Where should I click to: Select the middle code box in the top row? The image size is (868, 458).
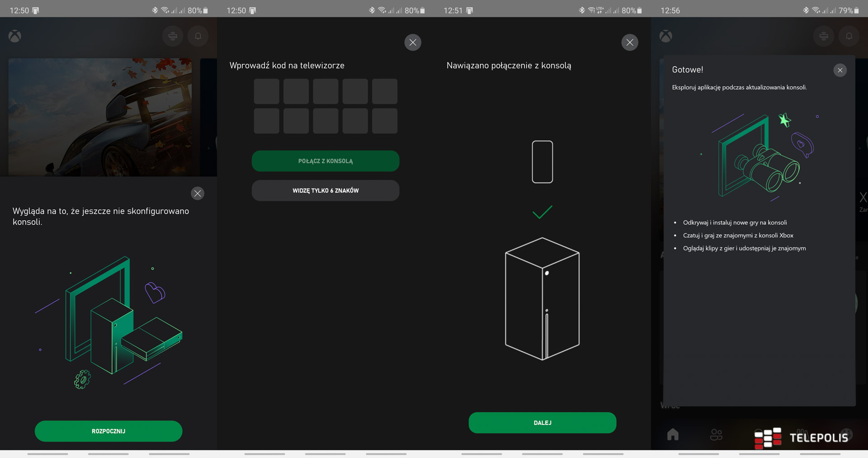point(325,91)
